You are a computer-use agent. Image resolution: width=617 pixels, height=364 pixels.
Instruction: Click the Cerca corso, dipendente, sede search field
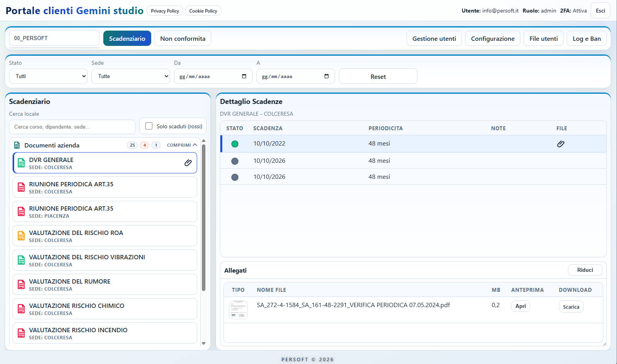(72, 127)
